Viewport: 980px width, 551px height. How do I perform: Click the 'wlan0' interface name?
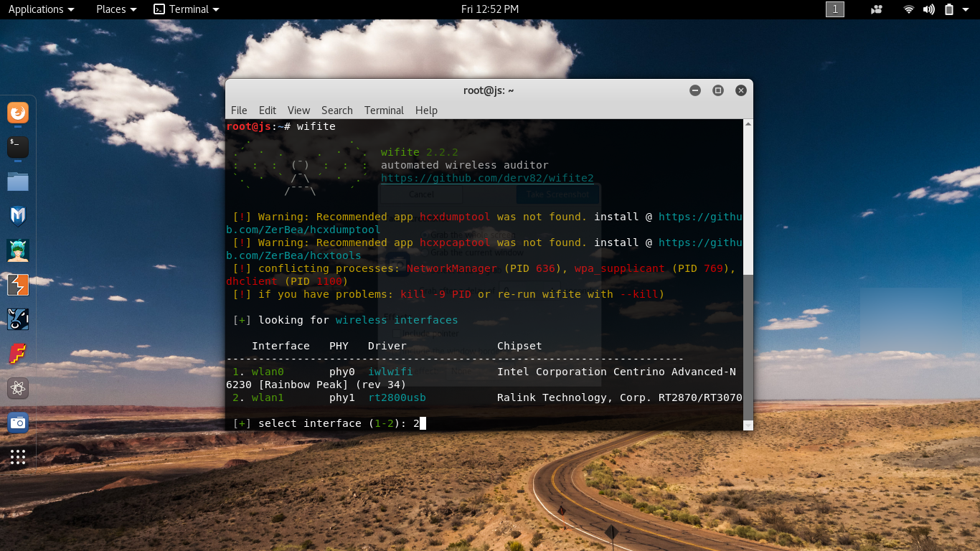(x=268, y=372)
